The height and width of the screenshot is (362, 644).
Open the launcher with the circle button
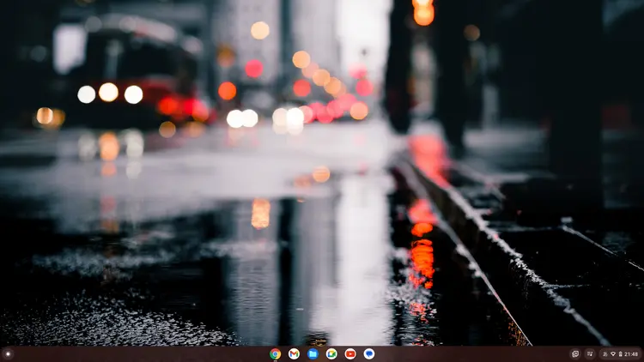coord(8,353)
